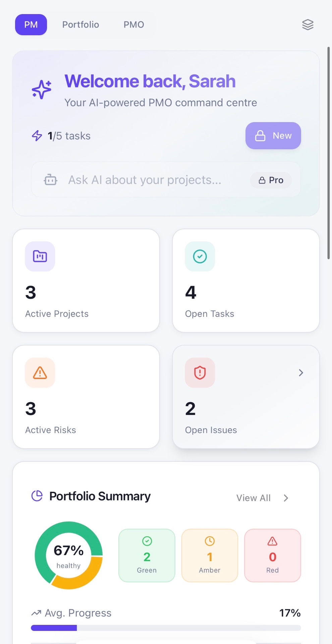Click the Open Tasks checkmark icon
The width and height of the screenshot is (332, 644).
[x=200, y=256]
